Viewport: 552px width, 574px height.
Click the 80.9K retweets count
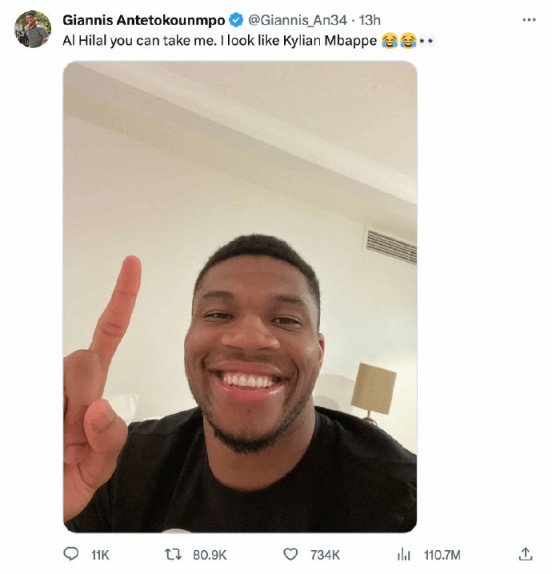[x=210, y=555]
